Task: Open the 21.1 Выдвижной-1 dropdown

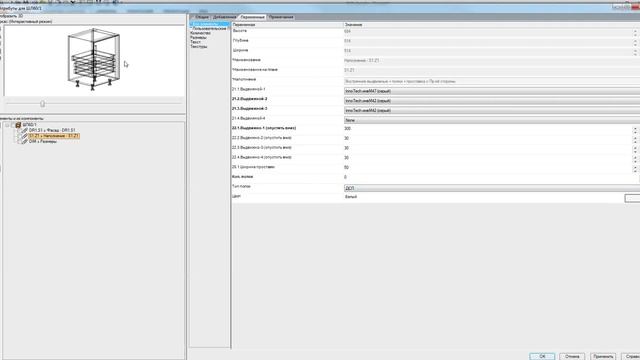Action: [x=492, y=91]
